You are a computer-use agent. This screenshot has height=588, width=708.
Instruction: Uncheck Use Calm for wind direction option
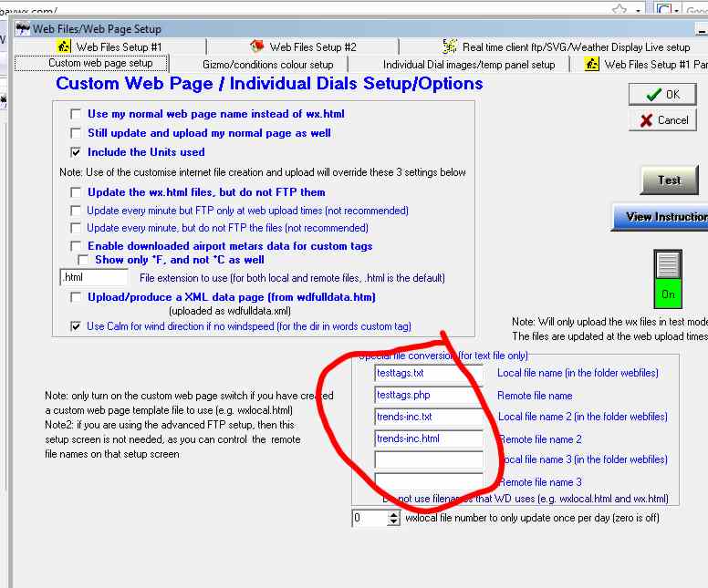[x=76, y=325]
